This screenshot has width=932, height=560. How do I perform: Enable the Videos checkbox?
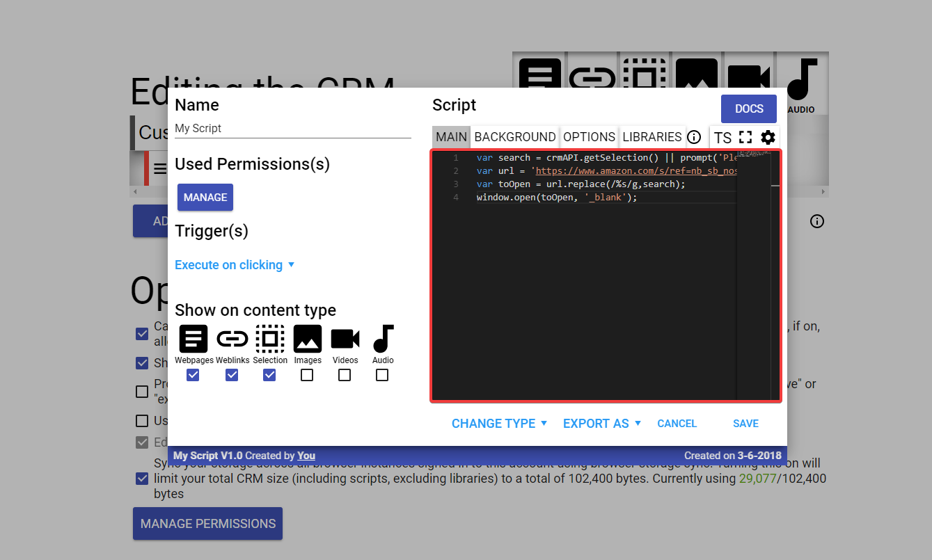click(345, 375)
